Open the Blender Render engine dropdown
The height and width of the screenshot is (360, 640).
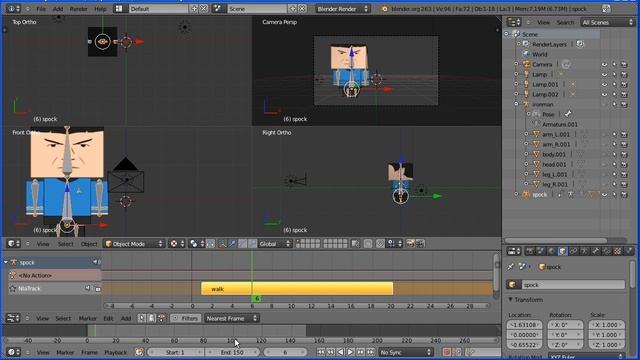click(x=342, y=9)
